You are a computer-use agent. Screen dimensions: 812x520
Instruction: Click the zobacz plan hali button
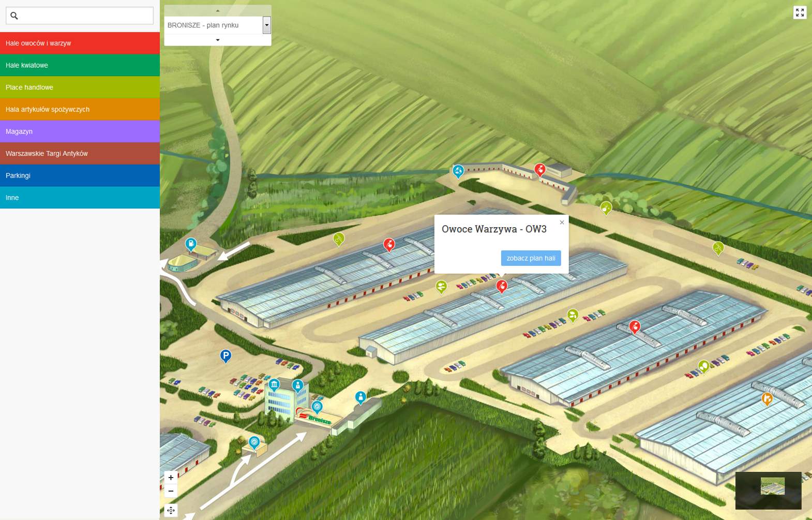coord(531,258)
